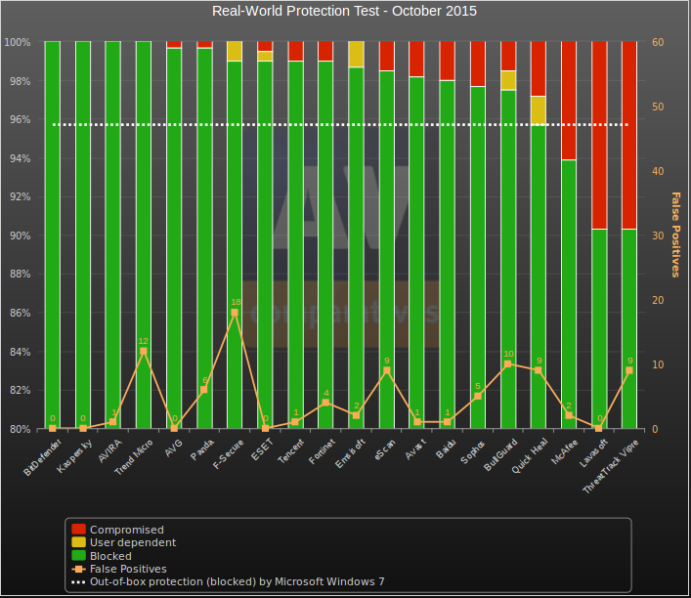This screenshot has width=691, height=598.
Task: Click the Sophos false positives marker labeled 5
Action: pos(478,396)
